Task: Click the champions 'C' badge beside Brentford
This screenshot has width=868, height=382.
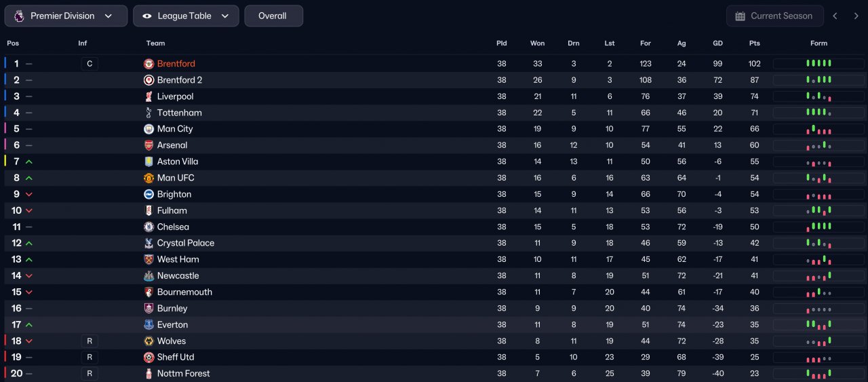Action: pyautogui.click(x=89, y=64)
